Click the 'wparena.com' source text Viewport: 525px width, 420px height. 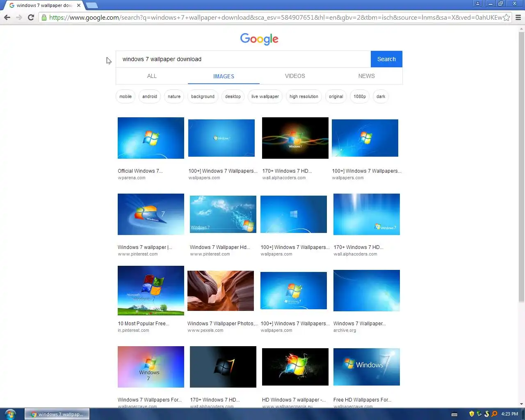tap(132, 178)
